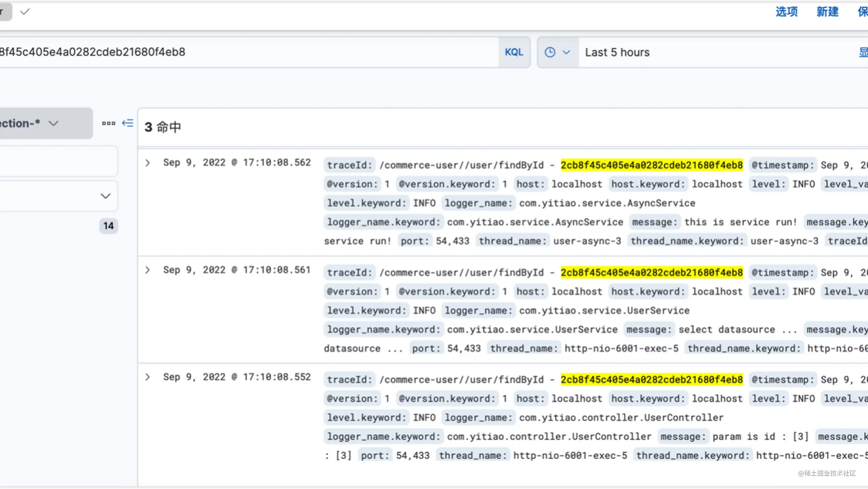Open the clock quick time menu
Image resolution: width=868 pixels, height=489 pixels.
pyautogui.click(x=557, y=52)
